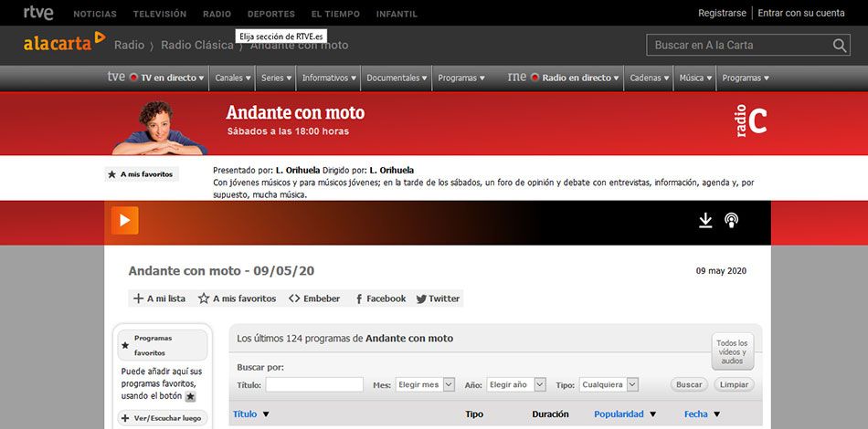This screenshot has height=429, width=868.
Task: Share the episode on Facebook
Action: coord(380,298)
